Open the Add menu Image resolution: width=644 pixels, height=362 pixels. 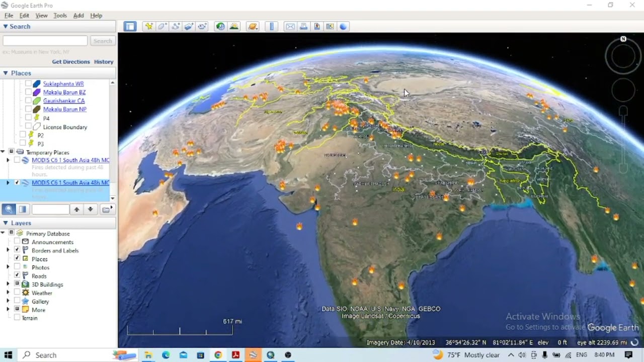(x=78, y=16)
